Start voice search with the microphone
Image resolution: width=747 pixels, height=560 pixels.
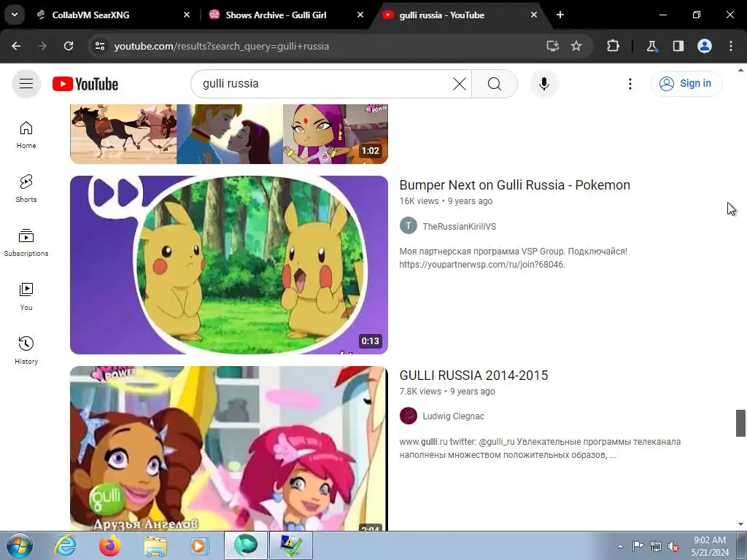tap(543, 84)
